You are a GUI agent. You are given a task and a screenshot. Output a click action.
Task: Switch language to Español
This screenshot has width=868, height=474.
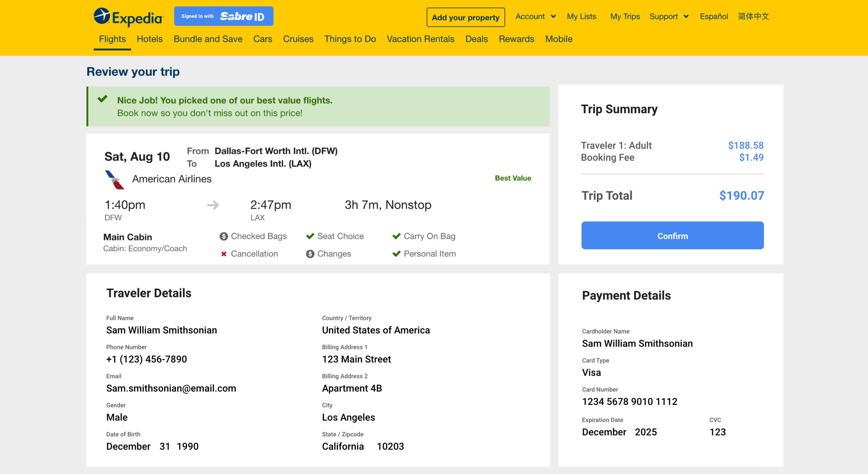click(x=714, y=16)
